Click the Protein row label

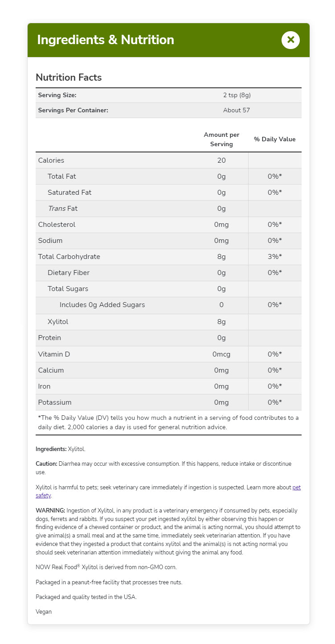pos(49,338)
